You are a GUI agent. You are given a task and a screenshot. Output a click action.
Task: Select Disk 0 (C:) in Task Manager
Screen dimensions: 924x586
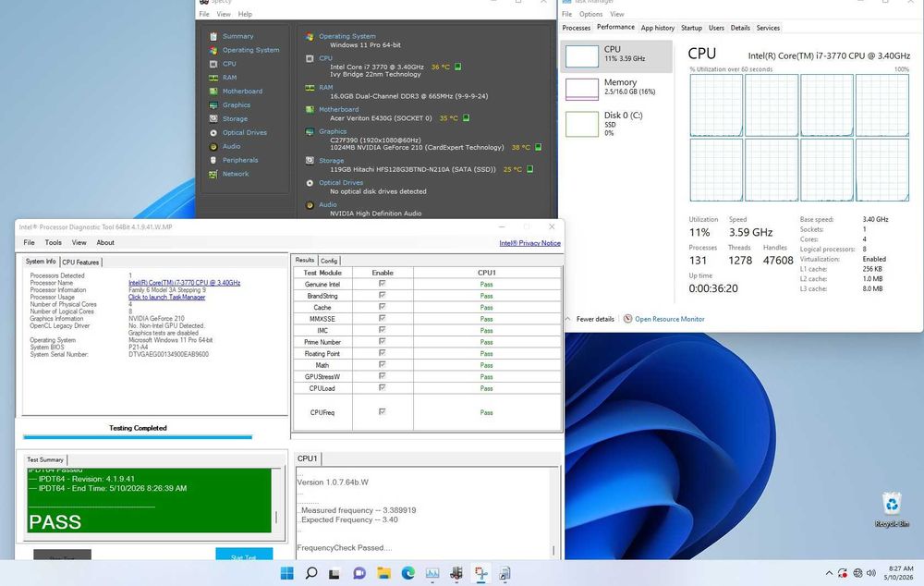[x=617, y=124]
